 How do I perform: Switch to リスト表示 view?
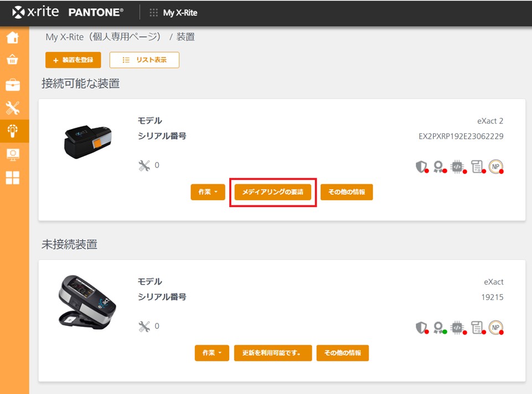(x=144, y=60)
